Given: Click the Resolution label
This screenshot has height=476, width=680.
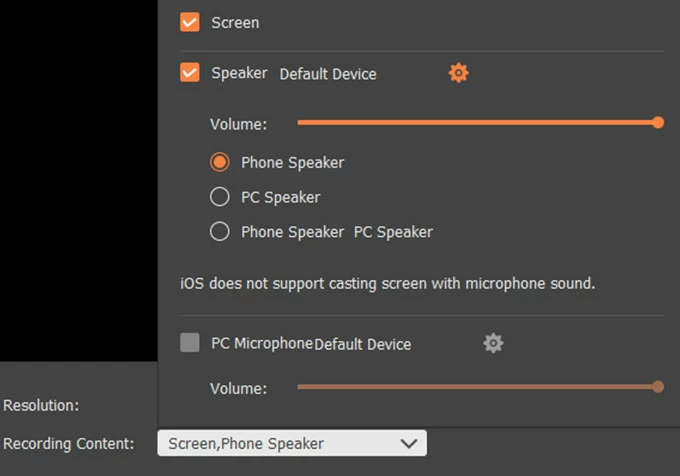Looking at the screenshot, I should coord(41,406).
